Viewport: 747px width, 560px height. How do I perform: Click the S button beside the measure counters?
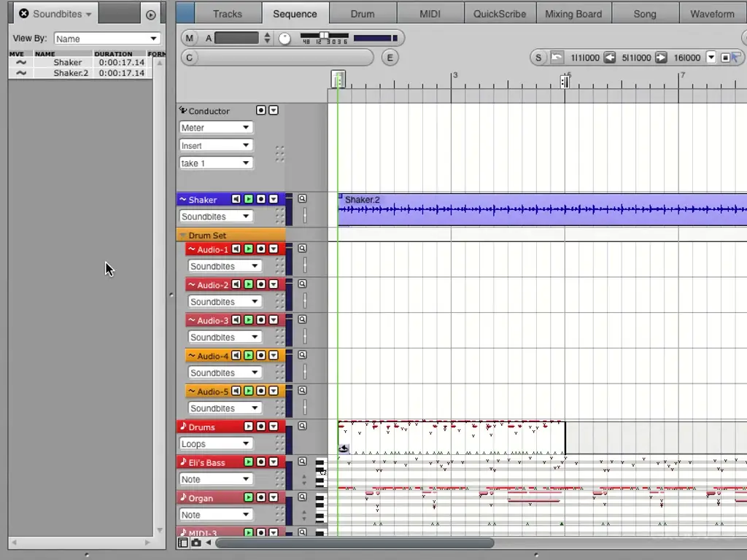tap(538, 57)
